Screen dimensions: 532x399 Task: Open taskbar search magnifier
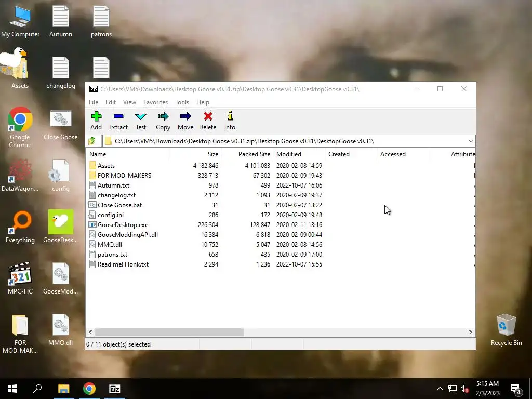click(x=37, y=389)
